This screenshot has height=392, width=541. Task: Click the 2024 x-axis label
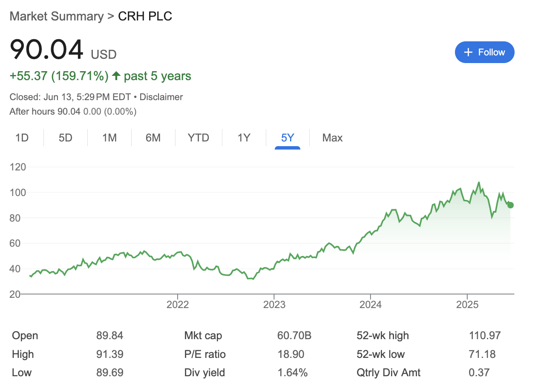371,305
